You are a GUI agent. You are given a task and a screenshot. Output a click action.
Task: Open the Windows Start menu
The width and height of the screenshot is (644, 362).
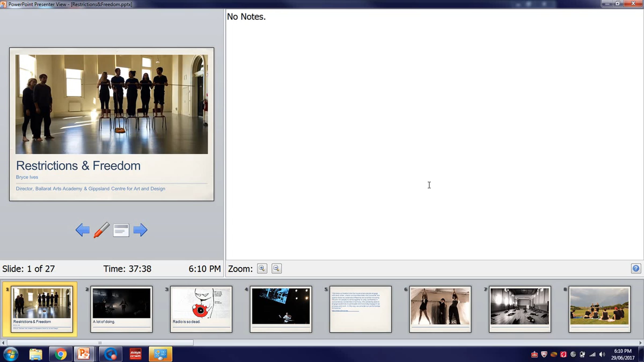coord(11,354)
